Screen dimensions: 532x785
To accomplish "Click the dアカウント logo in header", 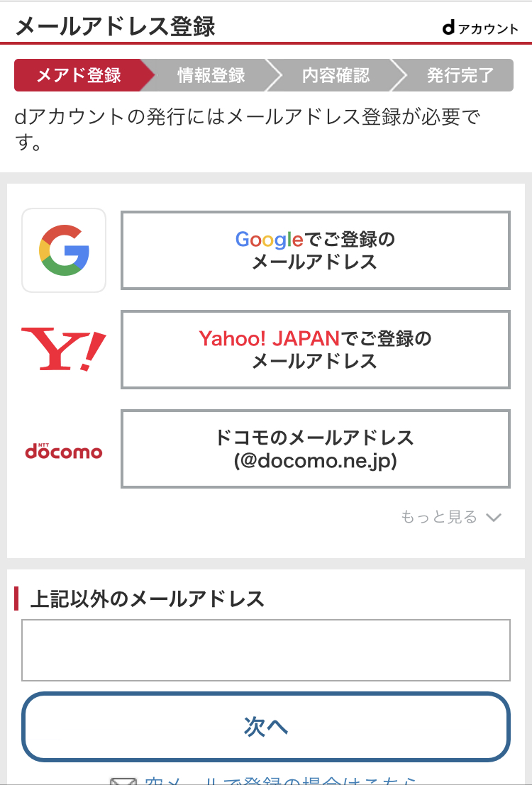I will point(480,28).
